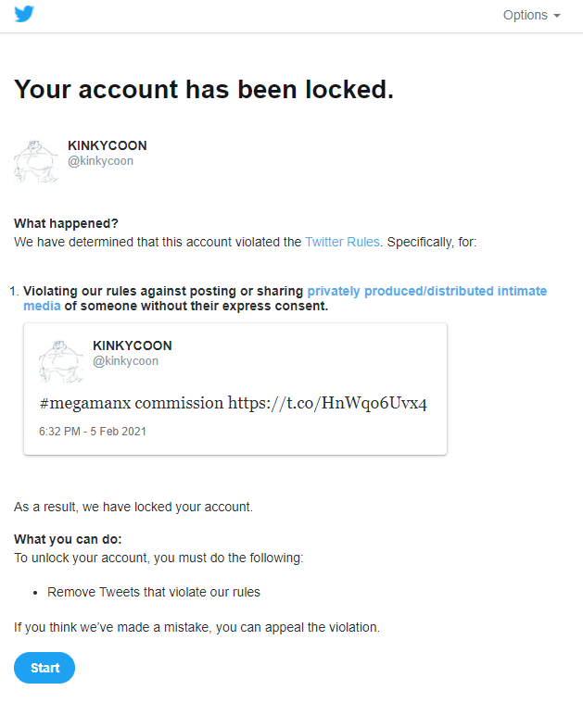
Task: Open the Twitter Rules link
Action: tap(342, 242)
